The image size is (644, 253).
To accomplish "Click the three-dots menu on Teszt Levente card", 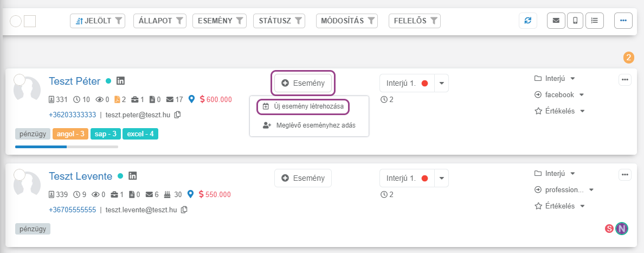I will tap(624, 174).
